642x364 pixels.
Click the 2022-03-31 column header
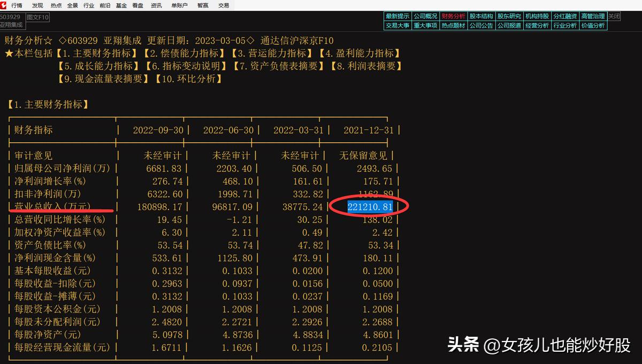299,130
